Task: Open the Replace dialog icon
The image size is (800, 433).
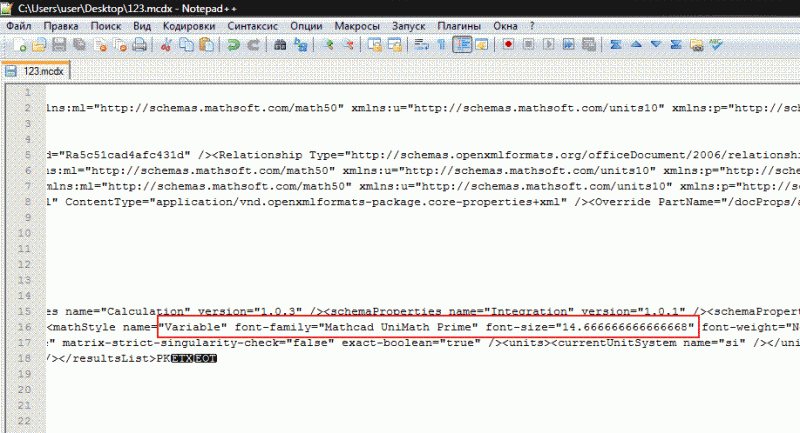Action: pos(301,45)
